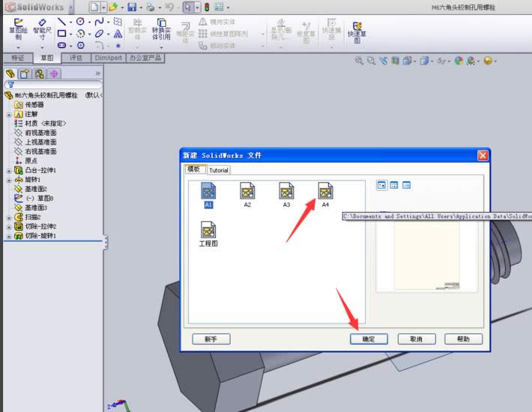Open the FeatureManager design tree tab
Screen dimensions: 532x412
(10, 73)
